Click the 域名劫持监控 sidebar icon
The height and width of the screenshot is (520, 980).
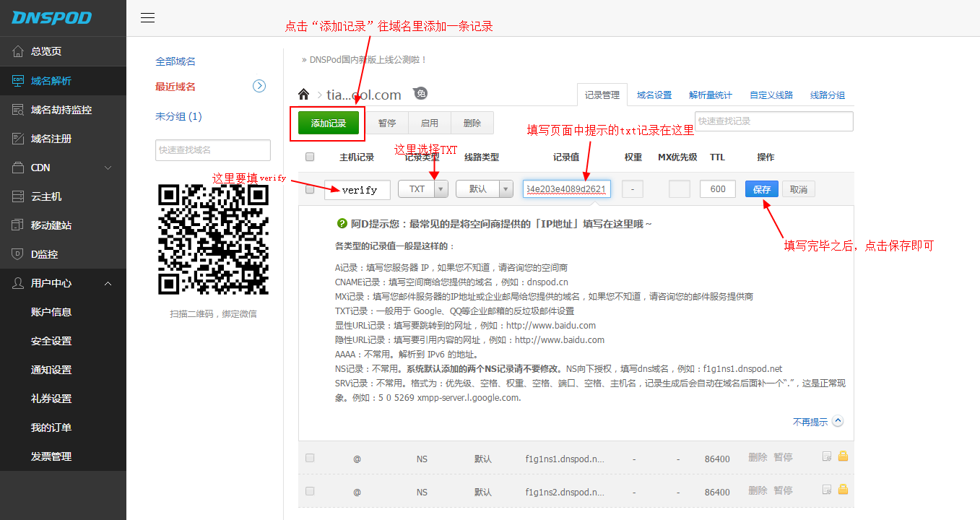click(18, 109)
